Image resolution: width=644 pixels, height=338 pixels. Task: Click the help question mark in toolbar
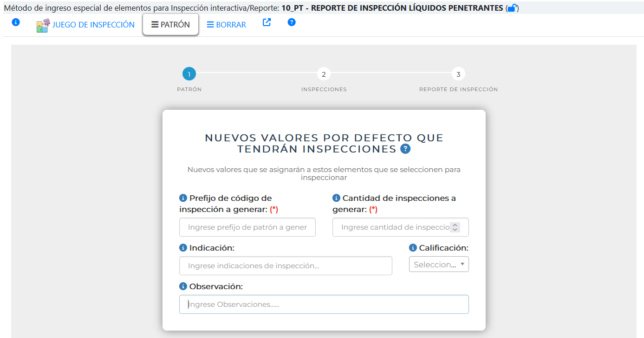(x=292, y=22)
